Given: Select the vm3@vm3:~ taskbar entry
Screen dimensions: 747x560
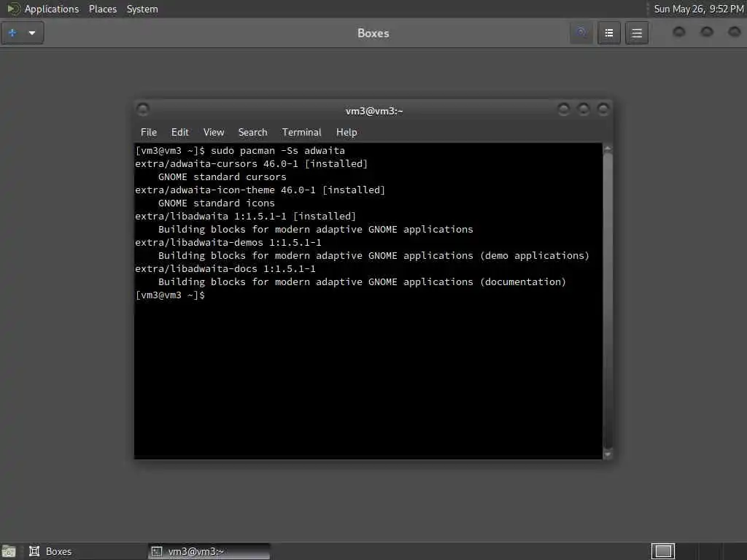Looking at the screenshot, I should 209,551.
